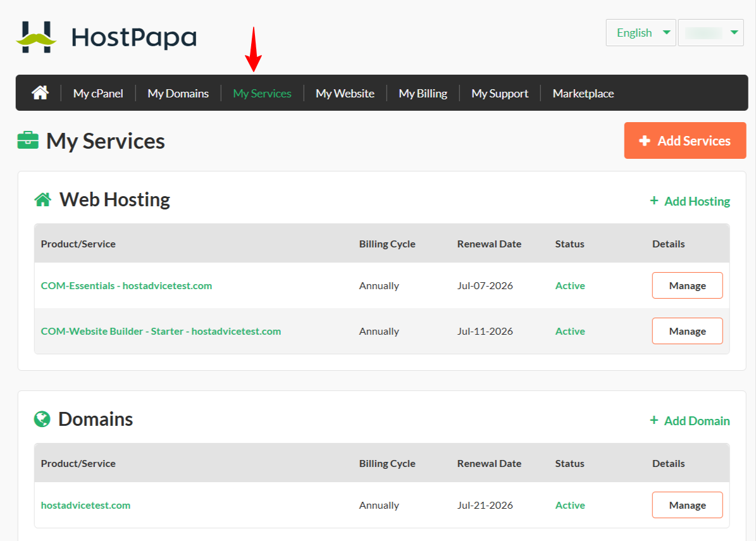Viewport: 756px width, 541px height.
Task: Click Domains table Product/Service header
Action: coord(78,463)
